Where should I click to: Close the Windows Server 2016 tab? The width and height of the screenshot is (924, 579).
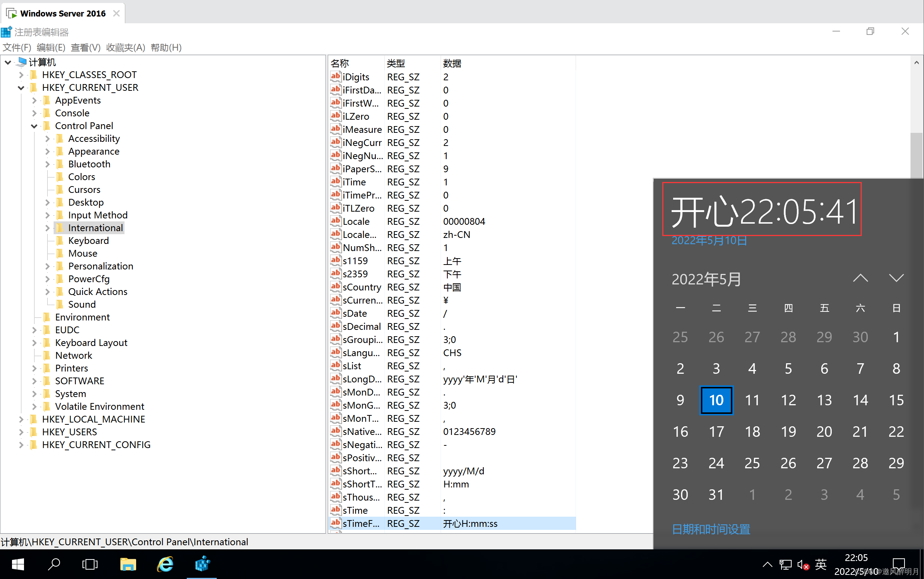(x=117, y=14)
